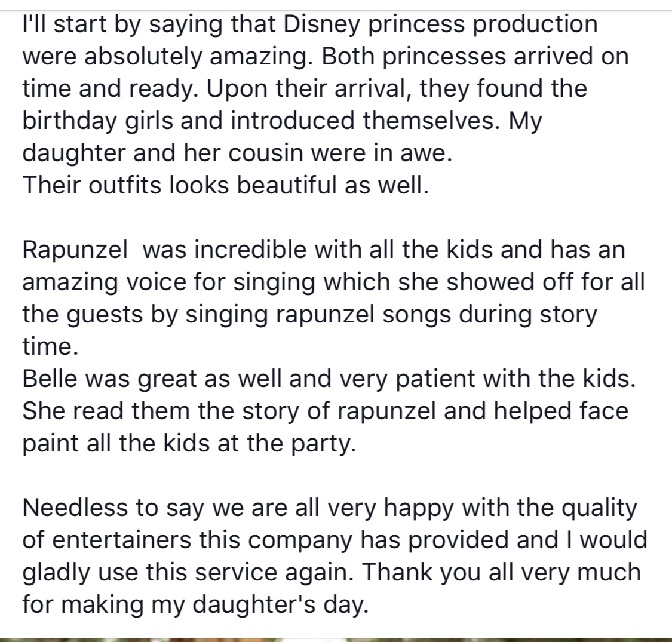Click the line "Their outfits looks beautiful as well."
This screenshot has width=672, height=642.
[x=225, y=186]
